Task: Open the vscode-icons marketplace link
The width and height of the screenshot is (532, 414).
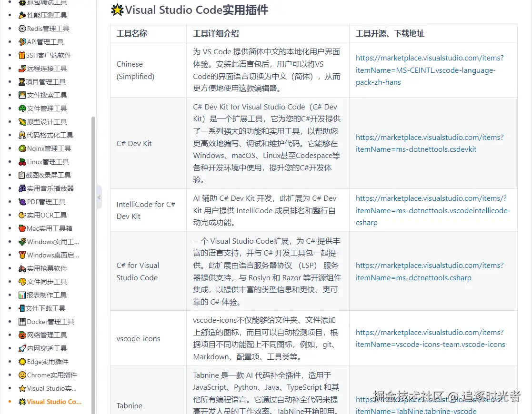Action: (x=430, y=338)
